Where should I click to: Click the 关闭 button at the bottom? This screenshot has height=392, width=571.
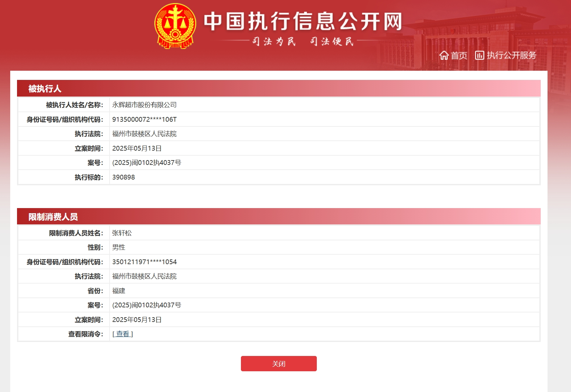pyautogui.click(x=278, y=363)
